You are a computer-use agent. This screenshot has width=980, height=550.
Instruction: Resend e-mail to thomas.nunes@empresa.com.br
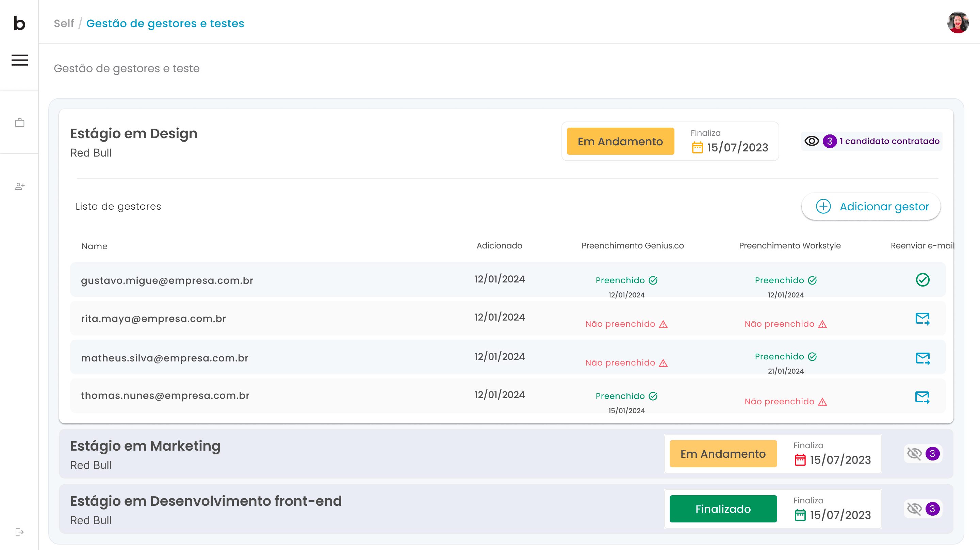pos(922,397)
